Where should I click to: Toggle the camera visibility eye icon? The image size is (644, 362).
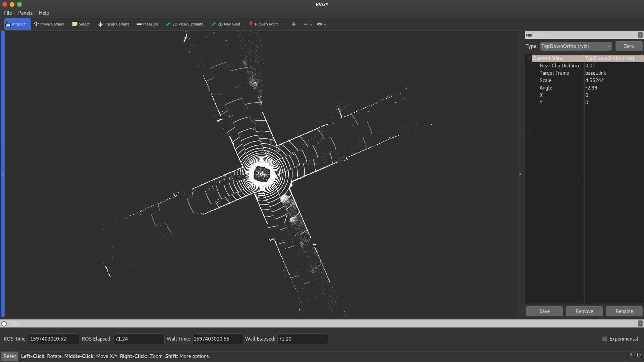point(320,24)
